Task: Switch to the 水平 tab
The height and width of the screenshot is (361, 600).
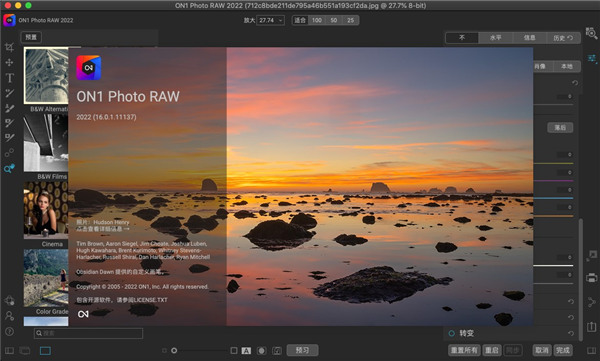Action: point(495,38)
